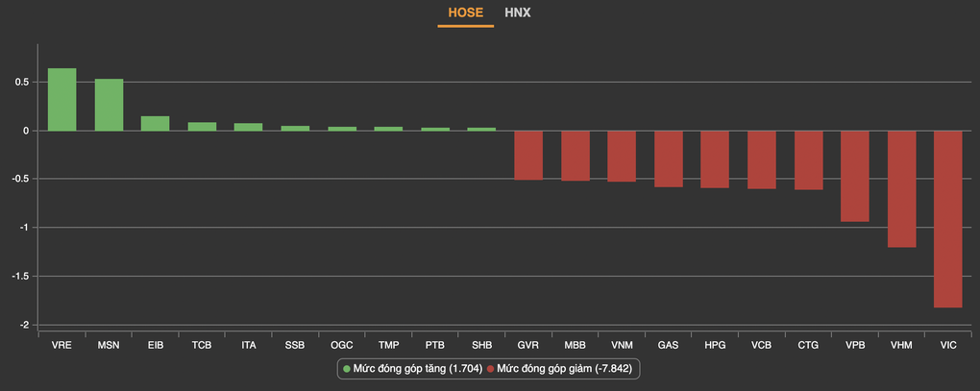980x391 pixels.
Task: Click the green MSN bar
Action: pyautogui.click(x=109, y=105)
